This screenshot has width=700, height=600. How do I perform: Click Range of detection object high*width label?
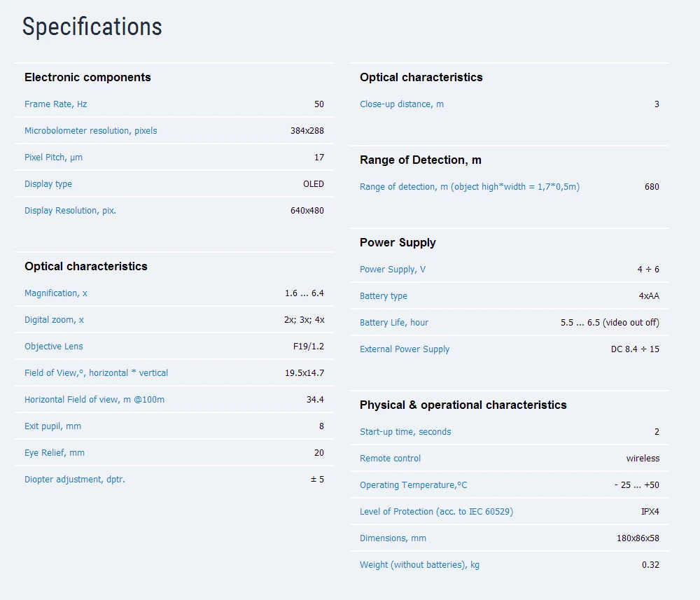[x=470, y=187]
